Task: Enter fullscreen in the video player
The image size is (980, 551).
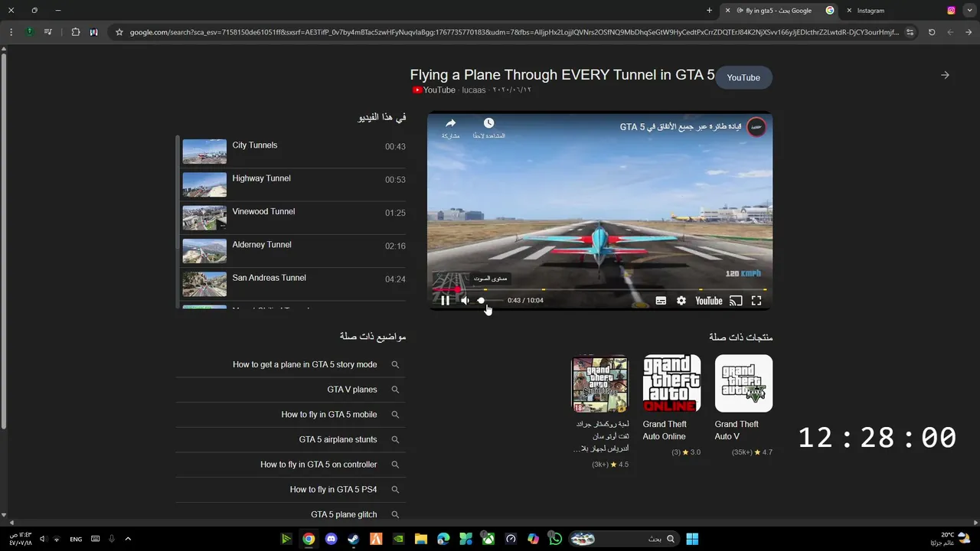Action: click(x=756, y=301)
